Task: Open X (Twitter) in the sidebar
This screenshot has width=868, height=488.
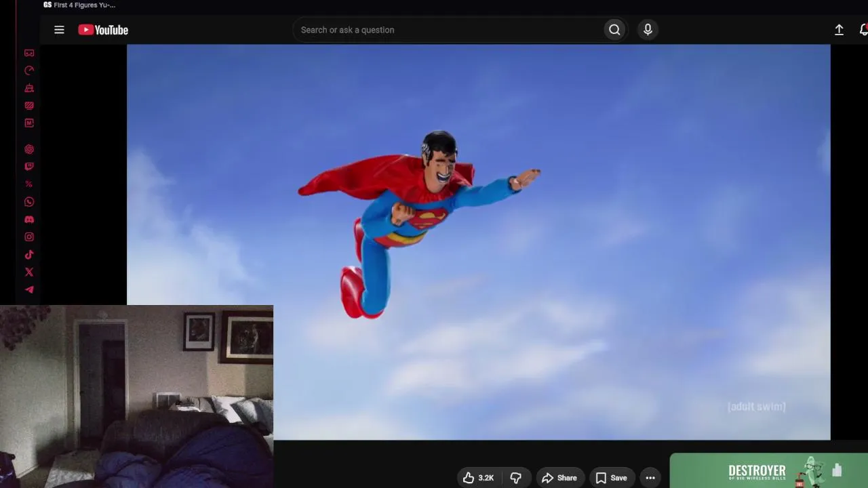Action: [x=29, y=272]
